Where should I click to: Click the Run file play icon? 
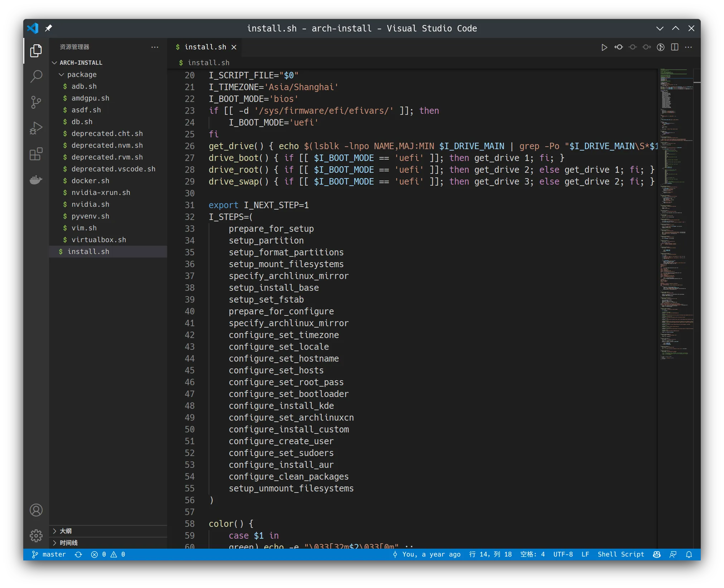[604, 47]
